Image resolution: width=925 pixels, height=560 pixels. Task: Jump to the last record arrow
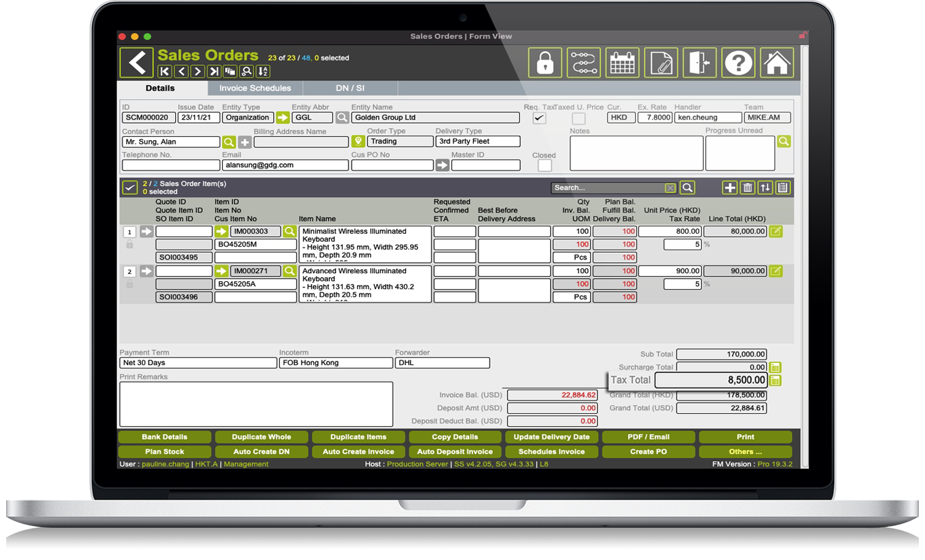click(x=214, y=72)
